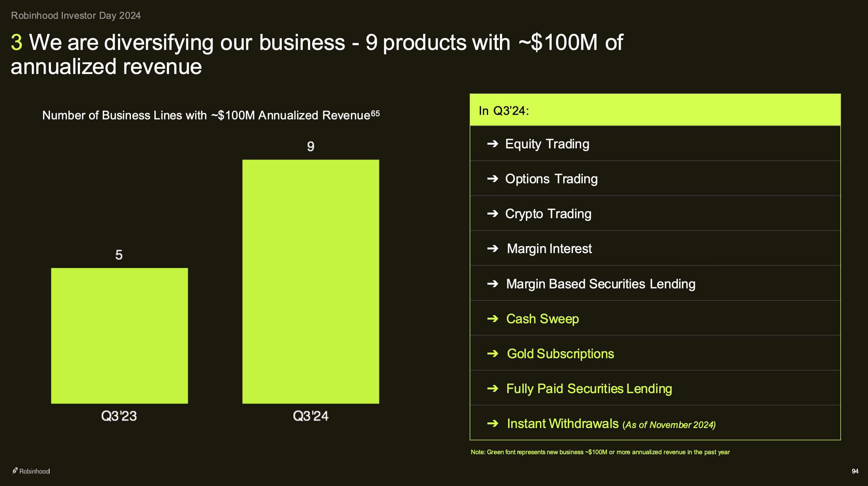Click the green font note below table
Screen dimensions: 868x486
pyautogui.click(x=600, y=452)
